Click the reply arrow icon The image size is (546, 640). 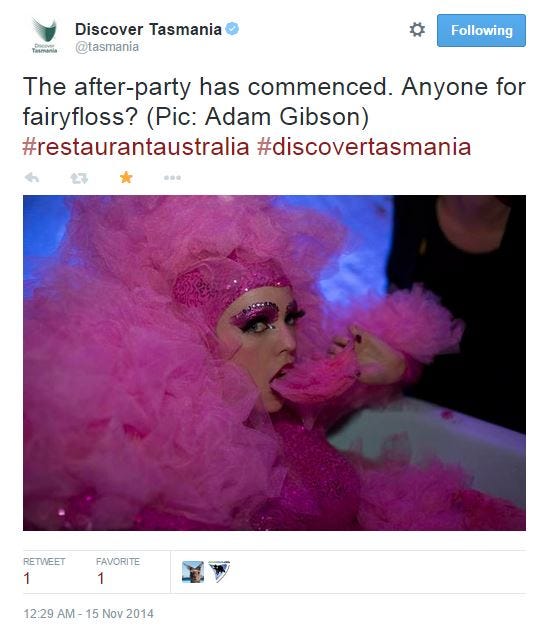click(32, 178)
